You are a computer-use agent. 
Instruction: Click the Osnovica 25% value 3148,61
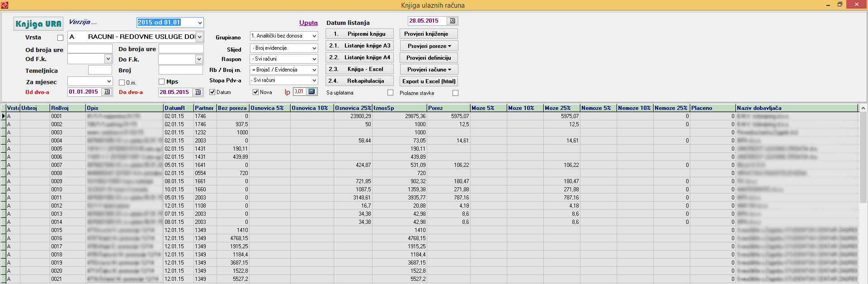point(353,198)
